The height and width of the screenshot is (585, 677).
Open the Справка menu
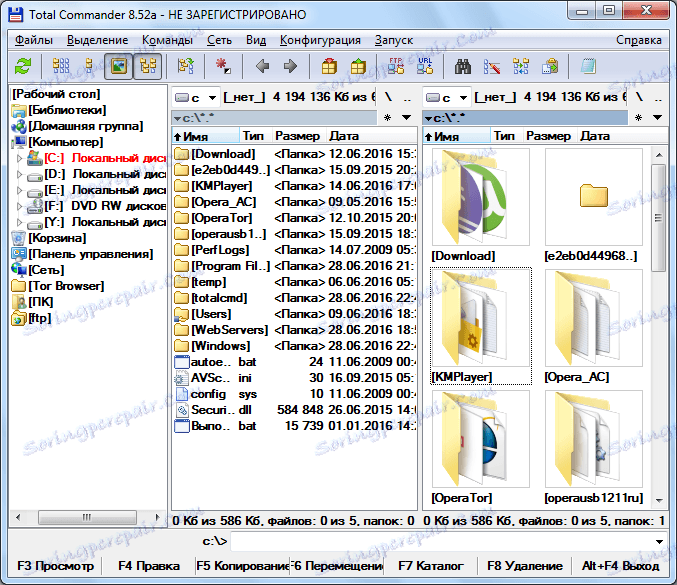point(639,40)
